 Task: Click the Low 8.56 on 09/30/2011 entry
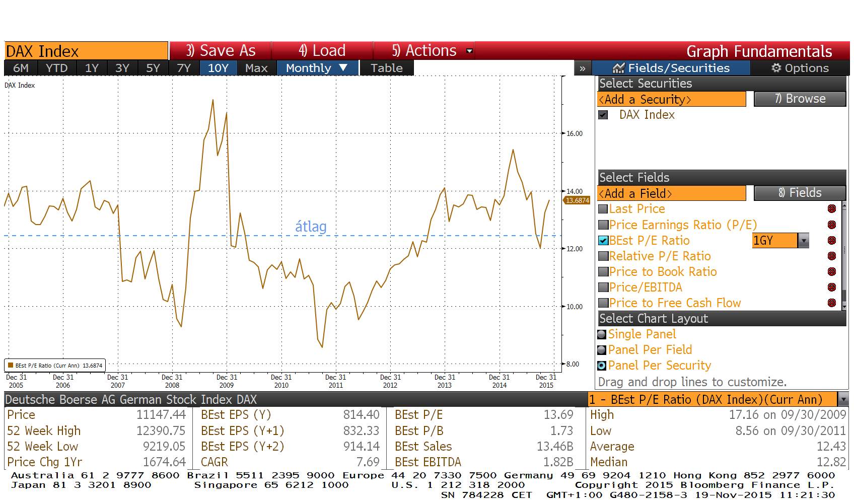[x=718, y=431]
